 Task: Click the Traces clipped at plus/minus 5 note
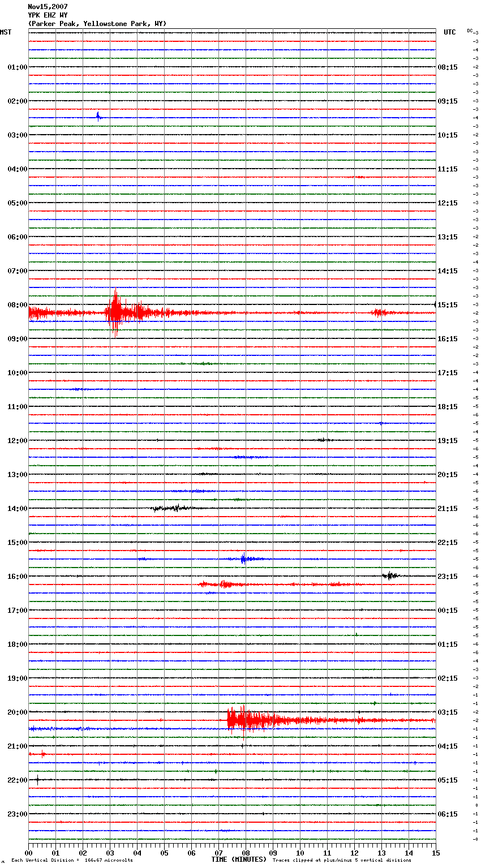click(342, 861)
